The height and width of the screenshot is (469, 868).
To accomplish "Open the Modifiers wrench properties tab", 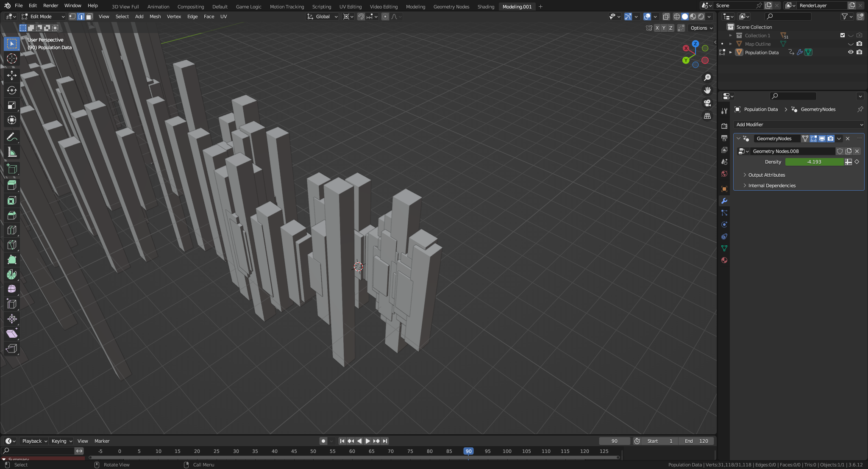I will (724, 201).
